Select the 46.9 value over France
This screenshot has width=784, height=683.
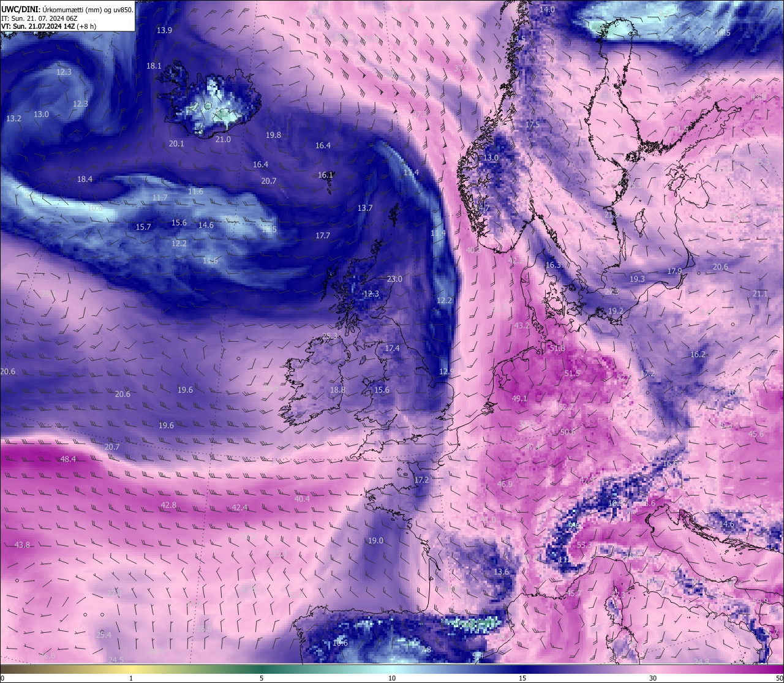tap(505, 485)
